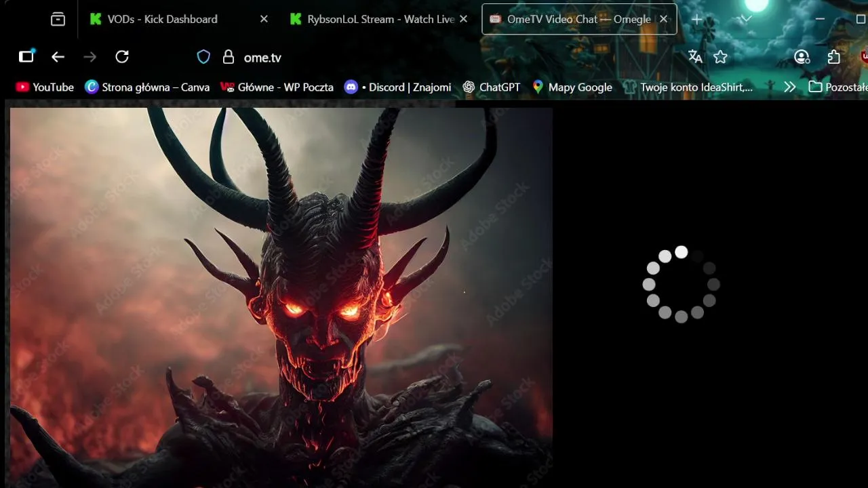Toggle the browser sidebar icon

point(26,57)
